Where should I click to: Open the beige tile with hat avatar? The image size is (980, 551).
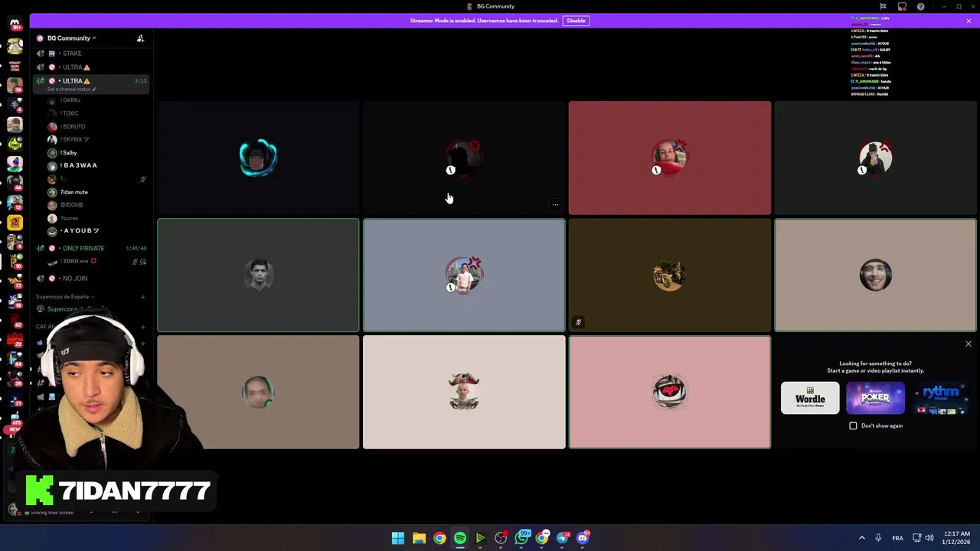(x=464, y=392)
